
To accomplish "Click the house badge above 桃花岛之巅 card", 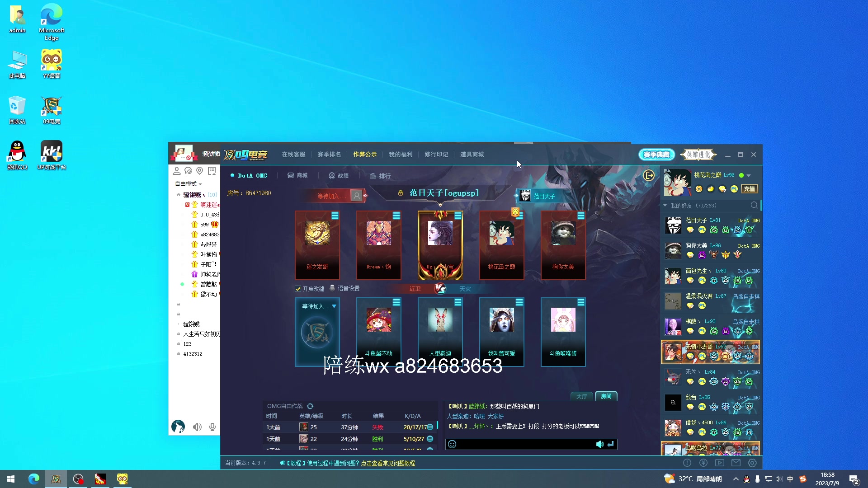I will point(515,211).
